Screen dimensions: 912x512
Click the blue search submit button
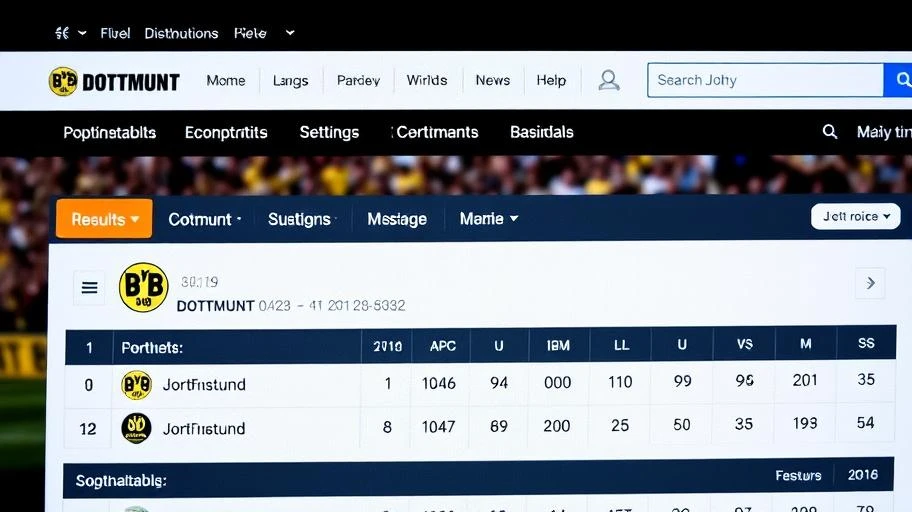pos(897,80)
